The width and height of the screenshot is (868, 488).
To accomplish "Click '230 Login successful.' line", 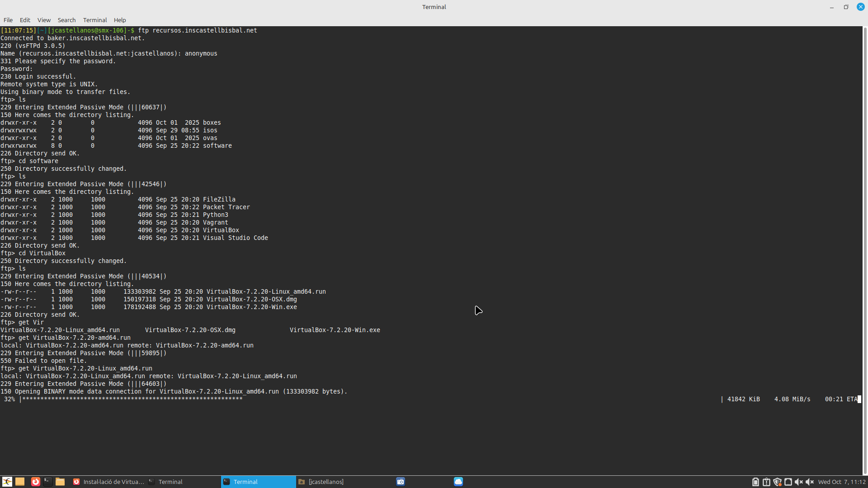I will pos(38,76).
